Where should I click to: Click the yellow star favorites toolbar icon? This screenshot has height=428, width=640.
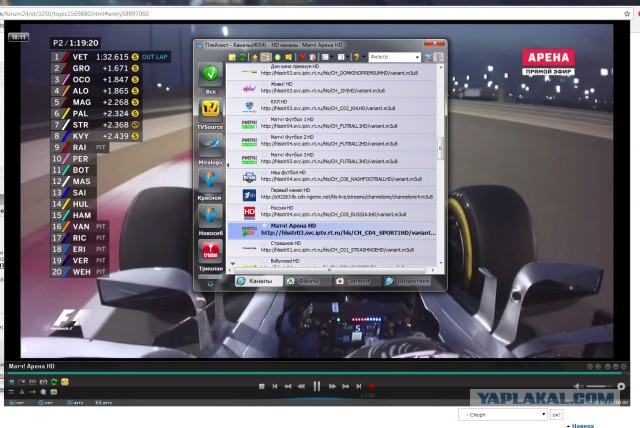(255, 57)
